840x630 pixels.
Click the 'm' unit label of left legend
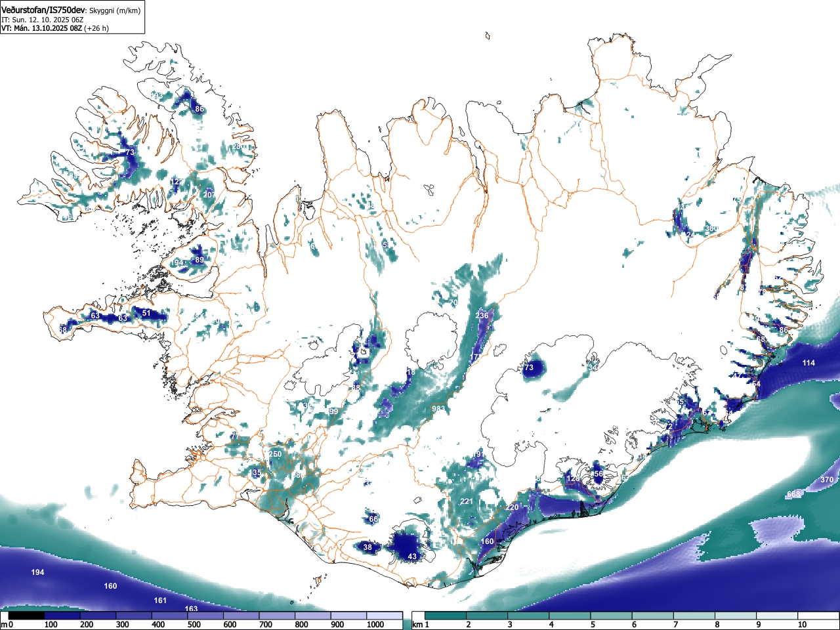click(3, 625)
